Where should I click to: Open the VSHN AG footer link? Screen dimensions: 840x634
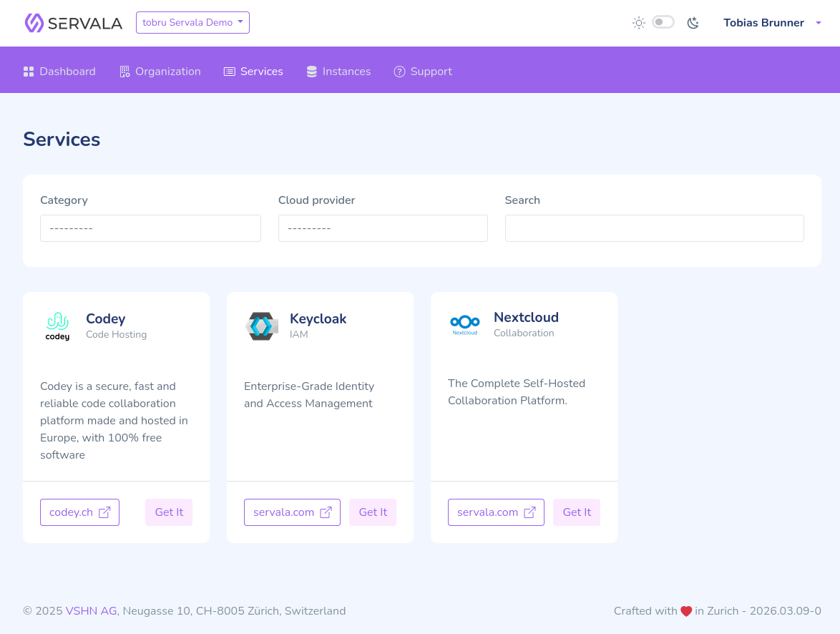coord(91,611)
